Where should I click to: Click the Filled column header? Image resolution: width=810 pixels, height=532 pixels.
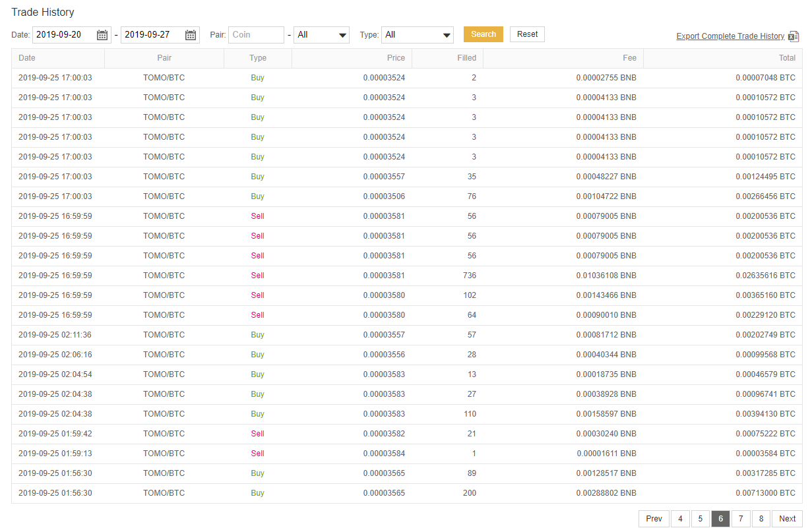[447, 58]
